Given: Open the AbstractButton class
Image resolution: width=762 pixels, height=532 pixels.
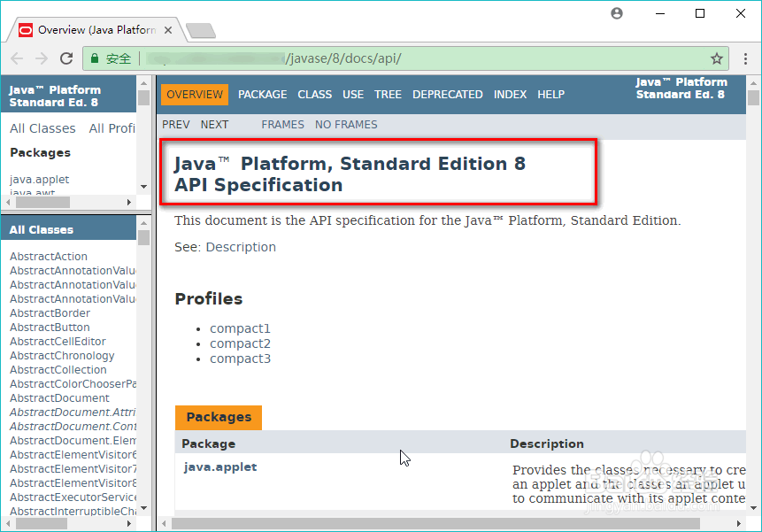Looking at the screenshot, I should pos(50,328).
